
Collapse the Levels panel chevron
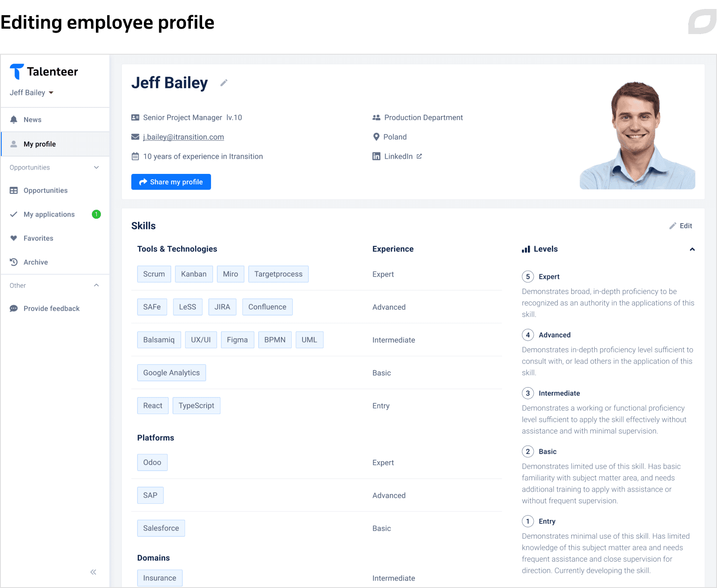coord(692,249)
